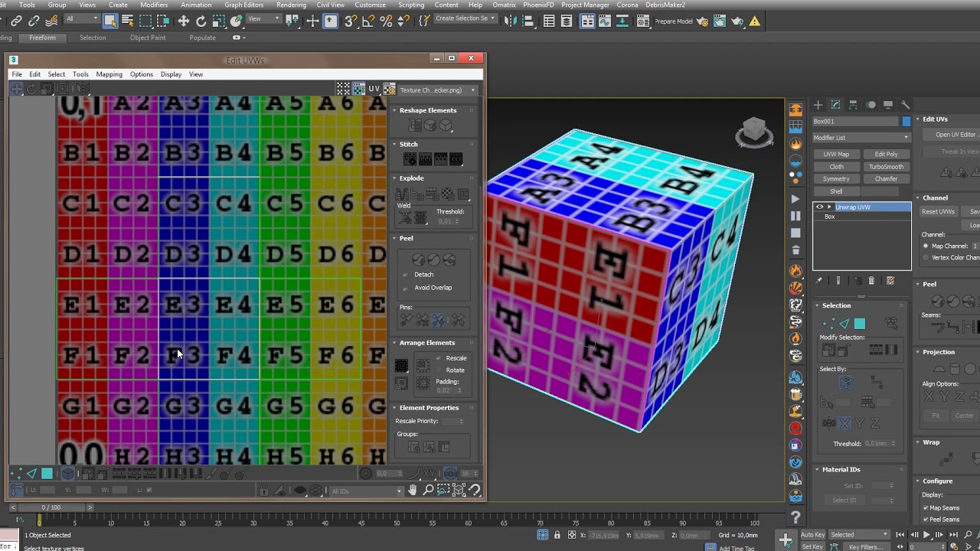Toggle the Rescale checkbox in Arrange Elements
980x551 pixels.
click(439, 358)
